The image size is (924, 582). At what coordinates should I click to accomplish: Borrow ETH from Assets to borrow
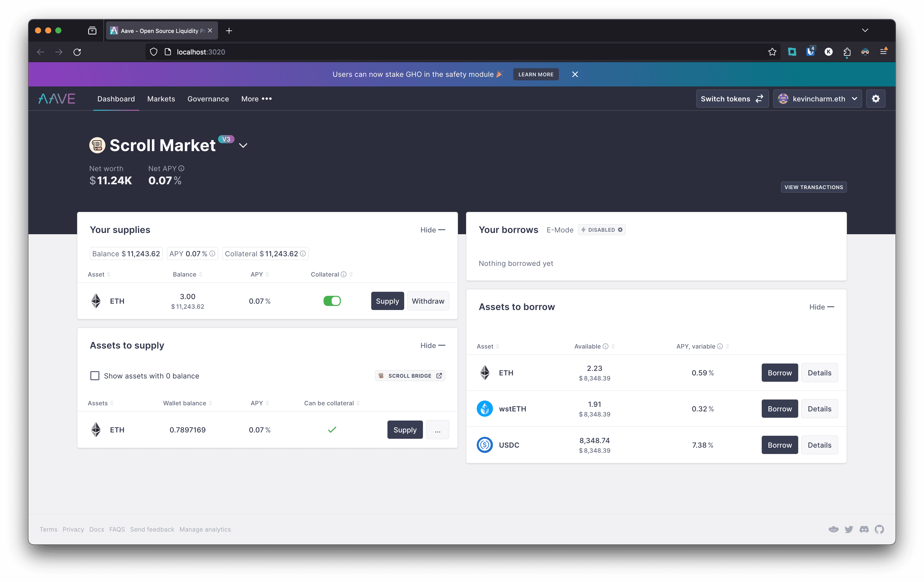click(x=780, y=373)
